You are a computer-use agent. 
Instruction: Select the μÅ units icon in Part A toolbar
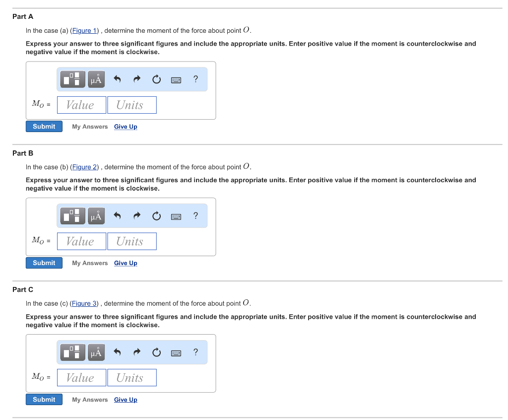[96, 79]
